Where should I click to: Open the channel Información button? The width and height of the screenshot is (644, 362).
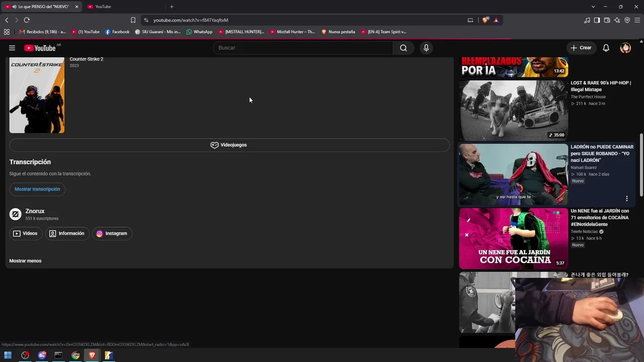67,233
